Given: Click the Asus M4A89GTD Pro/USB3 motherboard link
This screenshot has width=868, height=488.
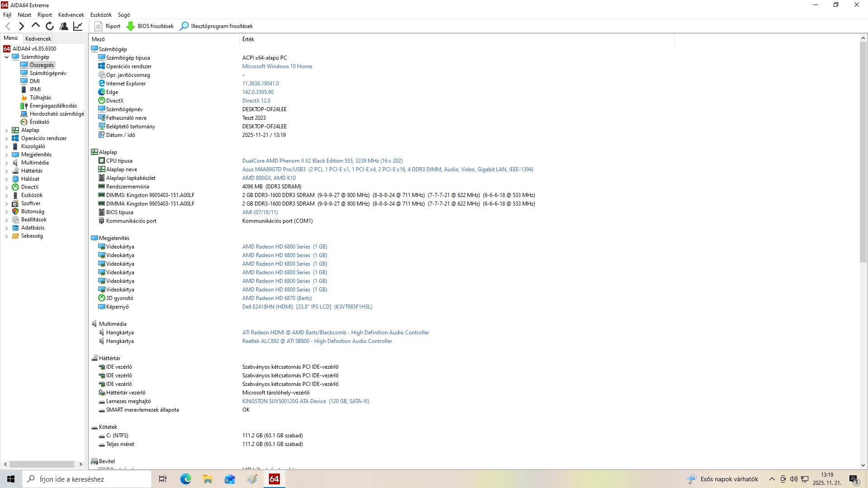Looking at the screenshot, I should click(x=274, y=169).
